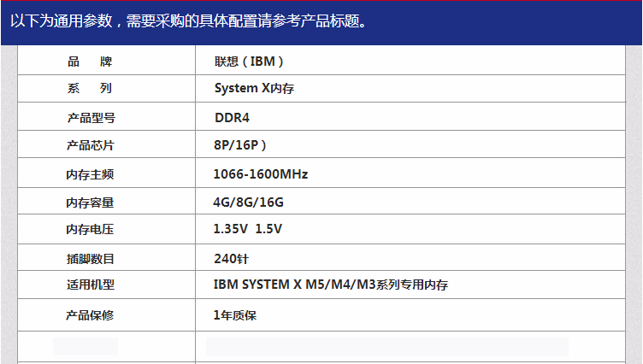Select the DDR4 model value
Image resolution: width=643 pixels, height=364 pixels.
(x=232, y=118)
